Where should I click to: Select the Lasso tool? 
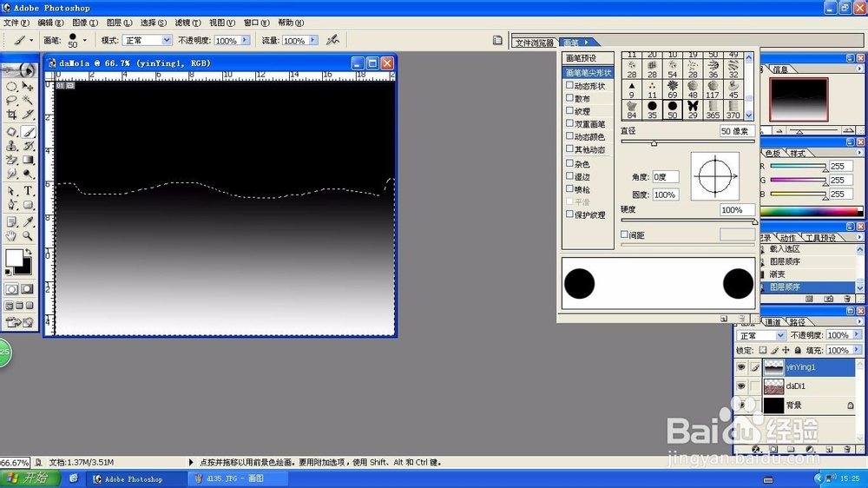pos(11,101)
